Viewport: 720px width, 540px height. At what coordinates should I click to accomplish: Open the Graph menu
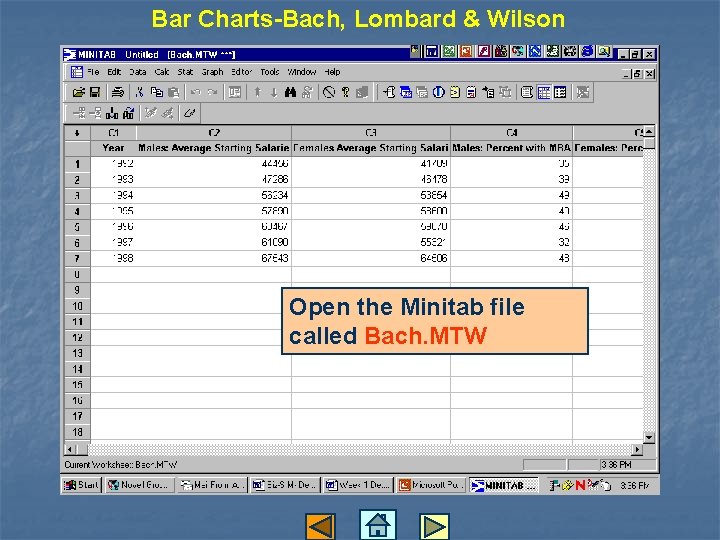click(x=212, y=72)
